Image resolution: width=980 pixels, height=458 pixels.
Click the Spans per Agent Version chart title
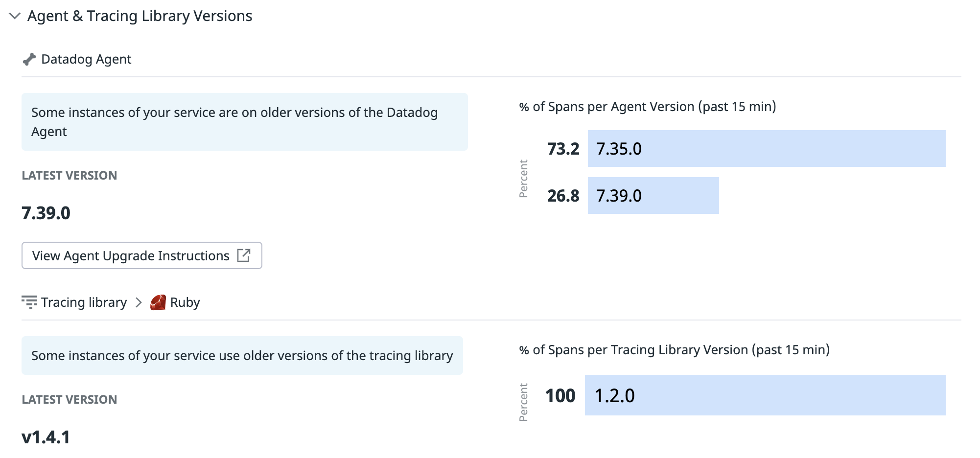coord(648,107)
